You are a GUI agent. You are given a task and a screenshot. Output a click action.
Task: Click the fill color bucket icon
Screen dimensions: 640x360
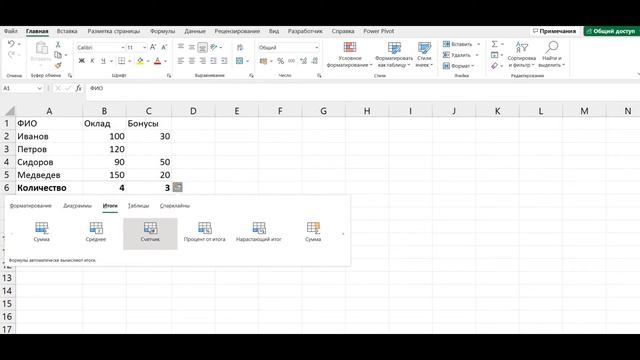coord(140,61)
